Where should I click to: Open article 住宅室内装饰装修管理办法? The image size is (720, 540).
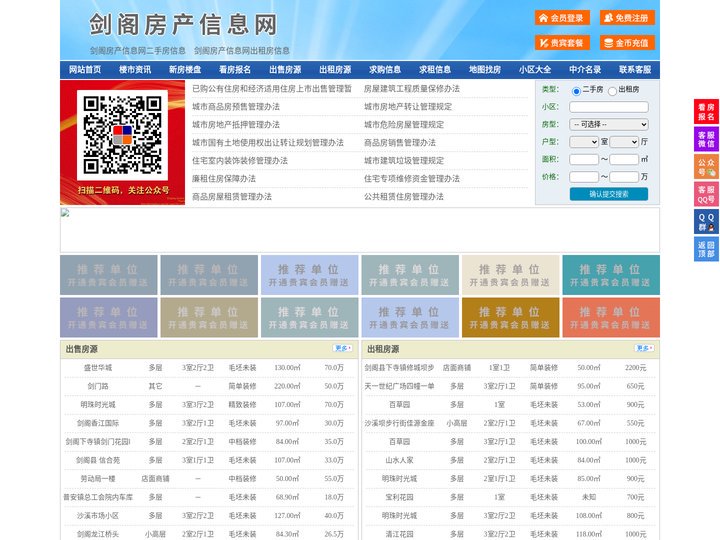coord(240,161)
